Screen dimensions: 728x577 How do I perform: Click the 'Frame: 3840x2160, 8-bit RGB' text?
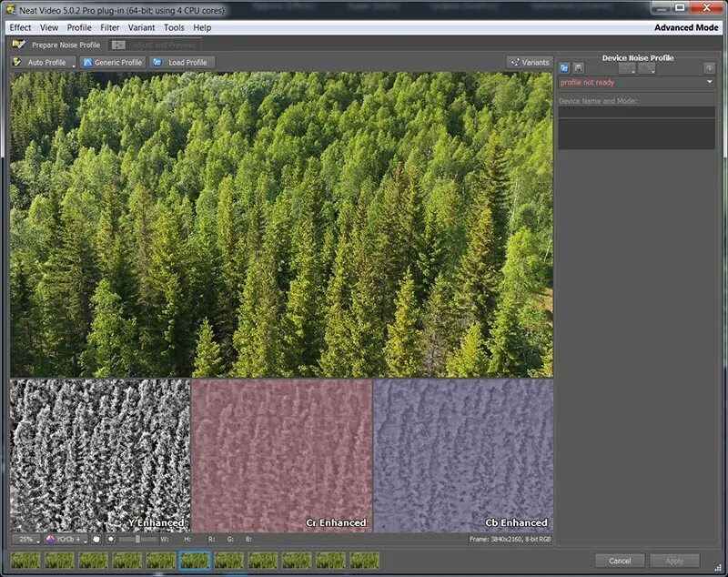click(510, 540)
